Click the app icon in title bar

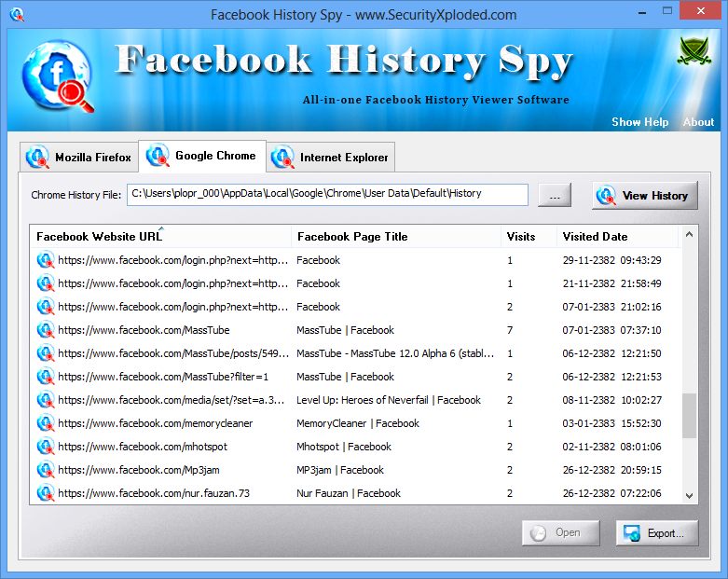point(17,14)
